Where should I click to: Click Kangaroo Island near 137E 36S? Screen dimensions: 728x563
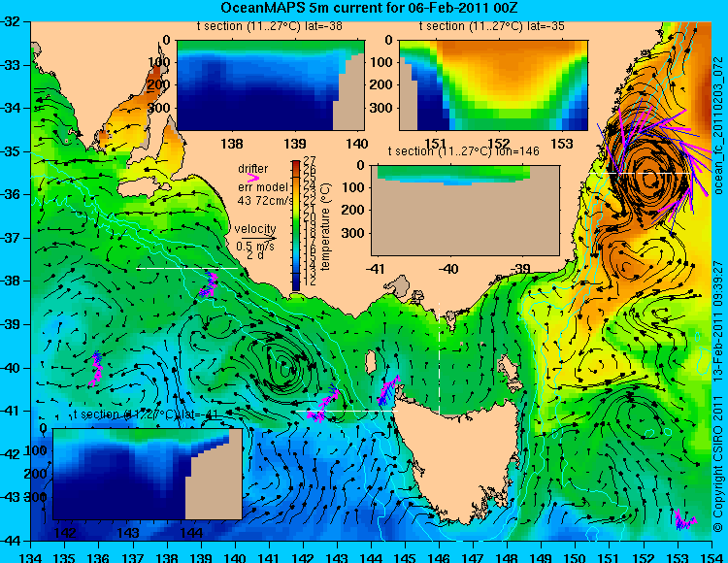click(143, 189)
